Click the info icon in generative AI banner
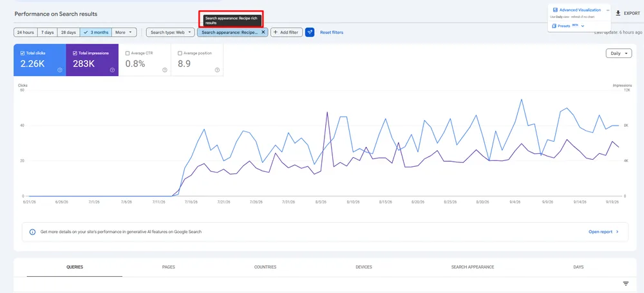 coord(32,232)
